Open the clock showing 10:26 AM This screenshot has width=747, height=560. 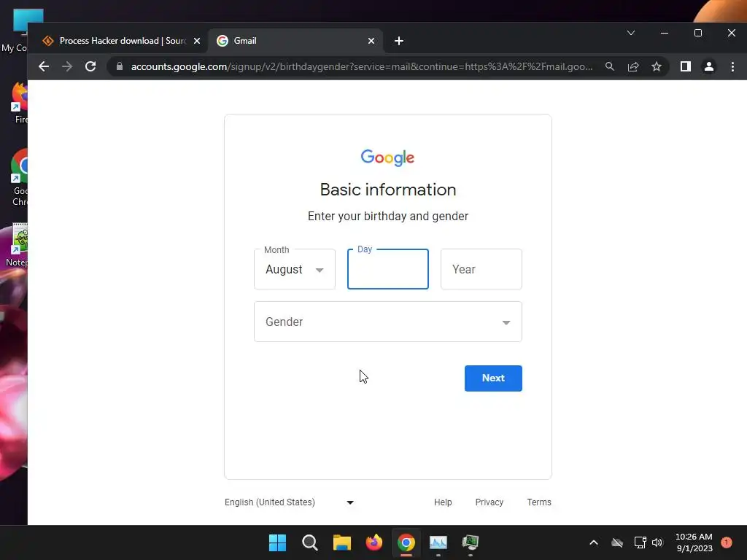(x=694, y=542)
